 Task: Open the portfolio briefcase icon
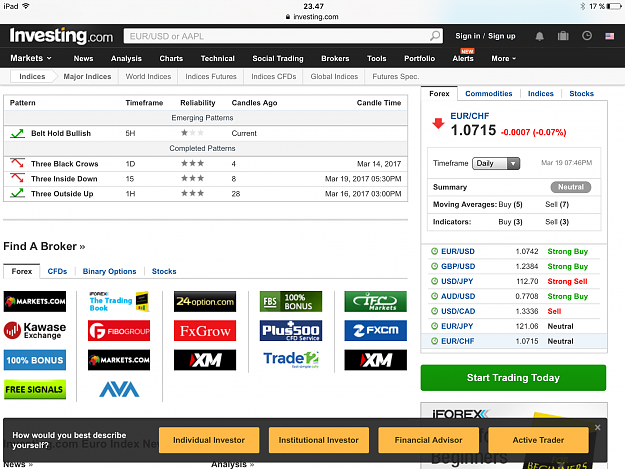click(x=563, y=36)
